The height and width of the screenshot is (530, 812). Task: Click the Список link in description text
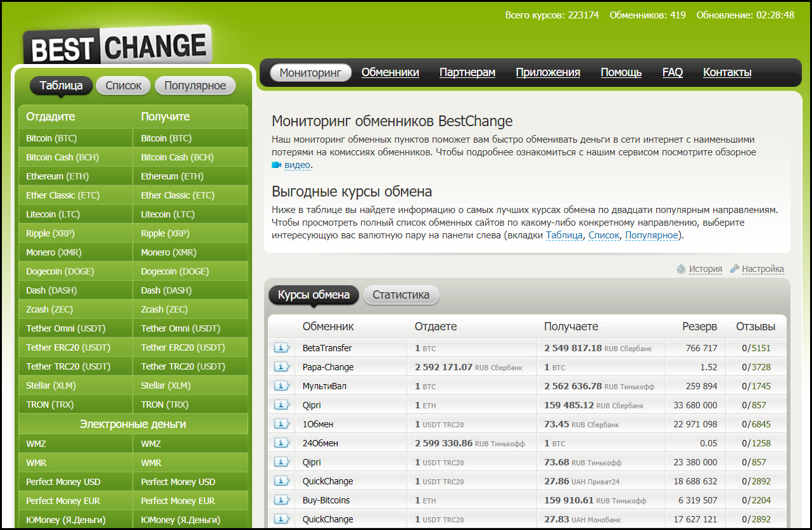[604, 235]
